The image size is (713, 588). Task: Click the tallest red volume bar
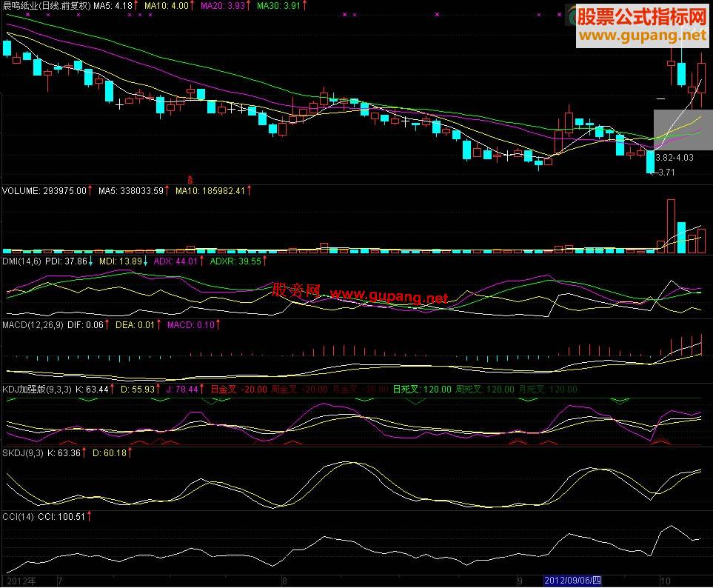point(671,226)
